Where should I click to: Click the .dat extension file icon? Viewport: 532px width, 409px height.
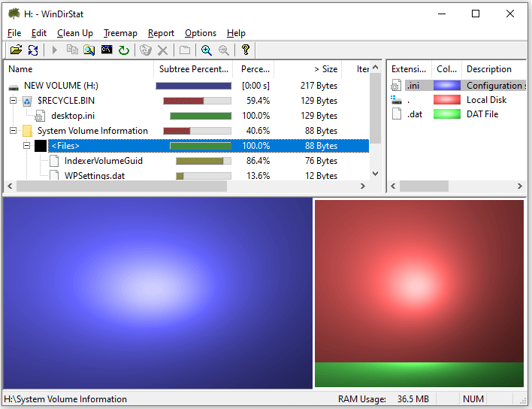tap(397, 114)
